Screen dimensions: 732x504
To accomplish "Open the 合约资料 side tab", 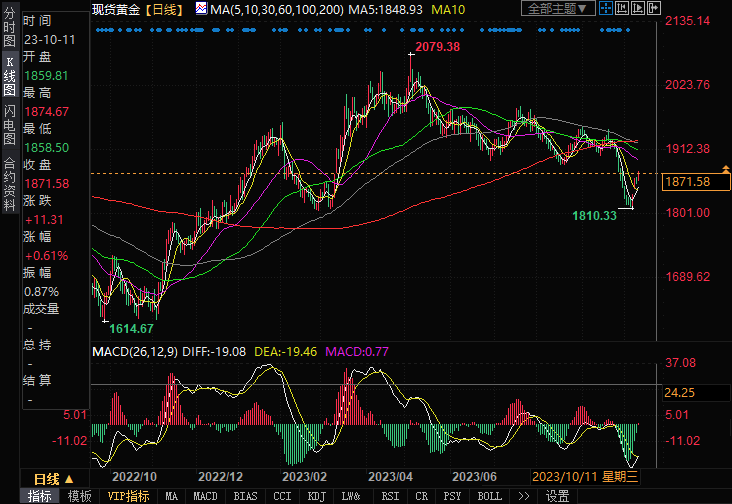I will (9, 177).
